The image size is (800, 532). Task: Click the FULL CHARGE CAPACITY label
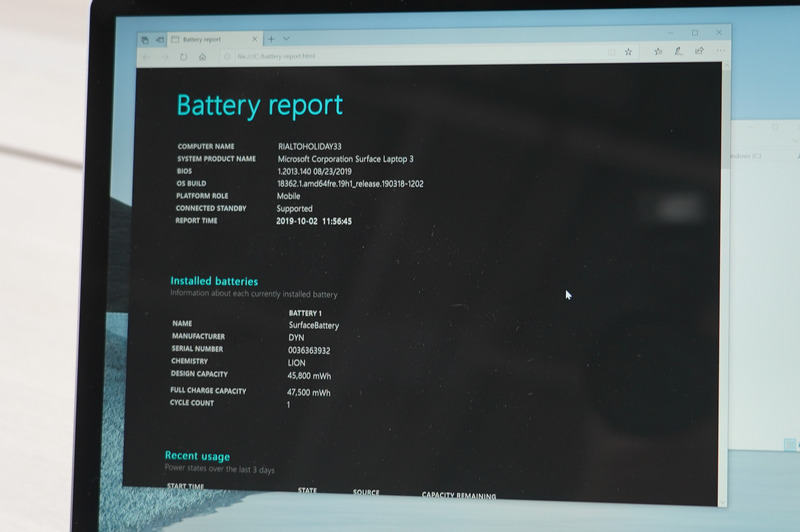(208, 391)
